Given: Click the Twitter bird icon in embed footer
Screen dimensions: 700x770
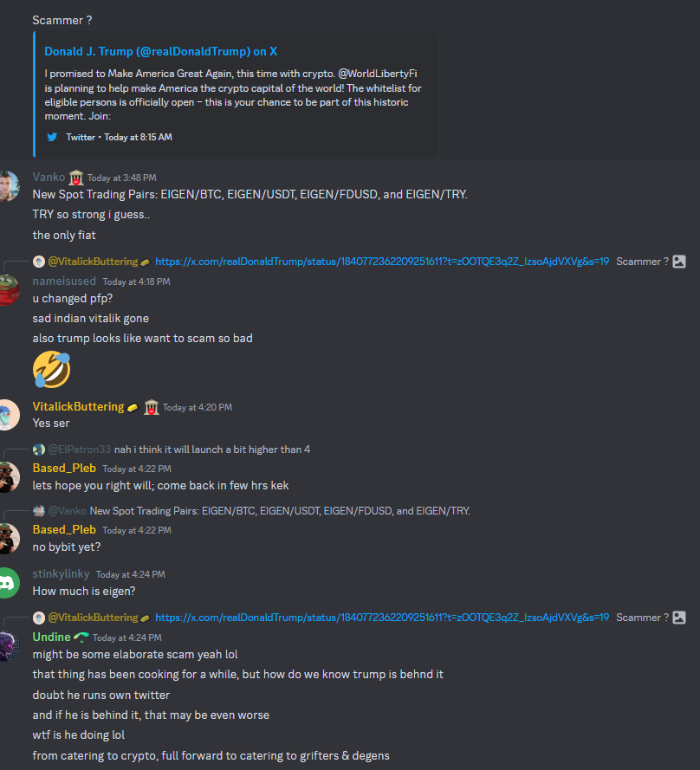Looking at the screenshot, I should click(x=52, y=137).
